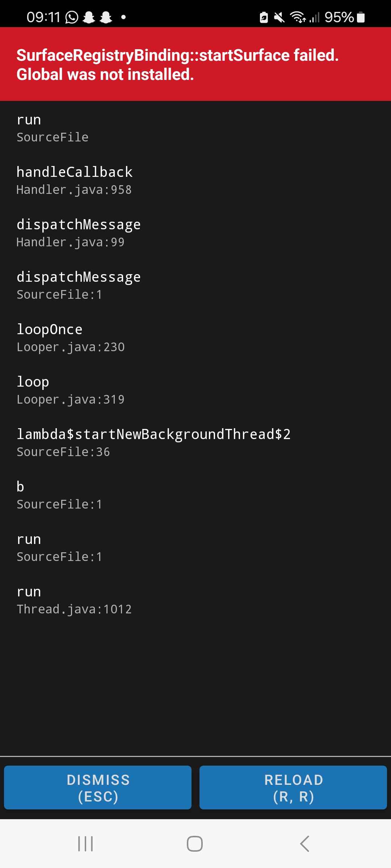Tap the Home navigation button

[x=195, y=843]
